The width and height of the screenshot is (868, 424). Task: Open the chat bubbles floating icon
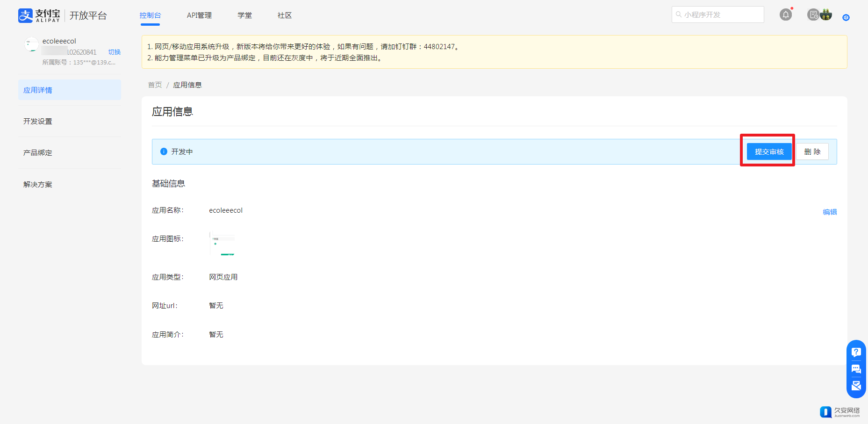(856, 369)
